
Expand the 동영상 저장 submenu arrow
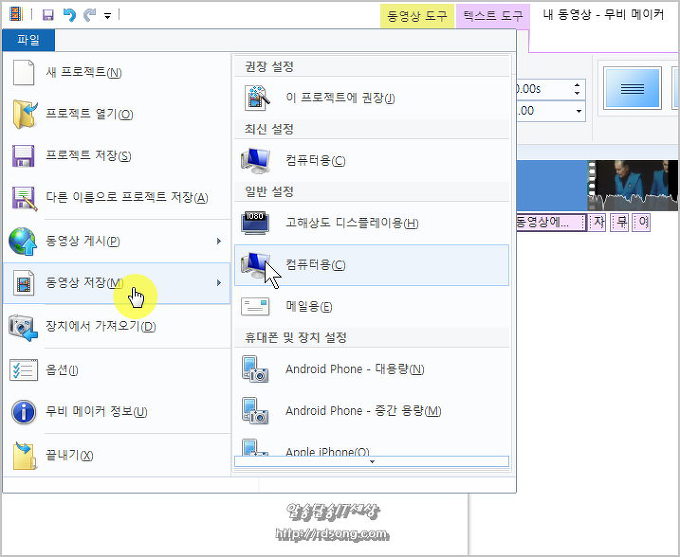pos(219,283)
